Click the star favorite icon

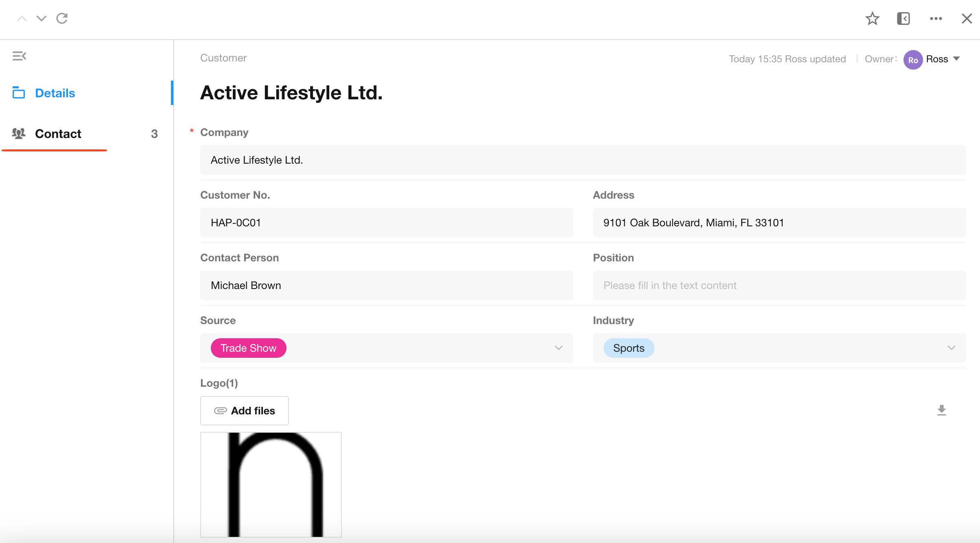[x=872, y=19]
